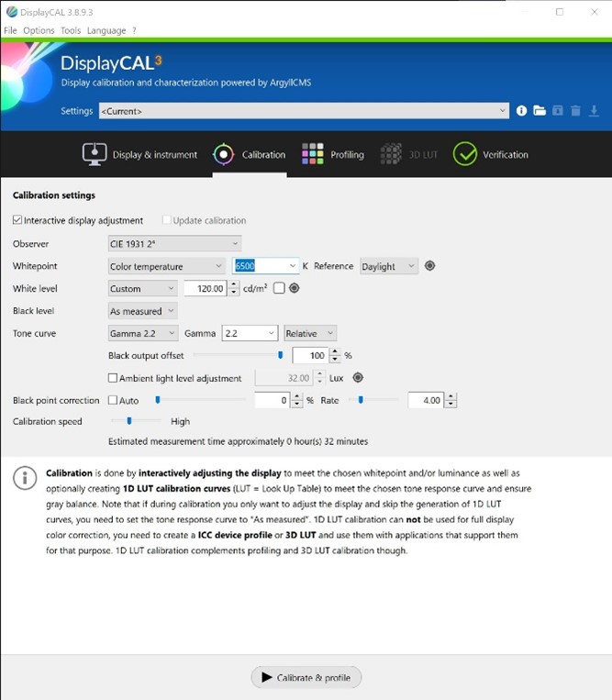Image resolution: width=612 pixels, height=700 pixels.
Task: Switch to the Profiling tab
Action: [333, 154]
